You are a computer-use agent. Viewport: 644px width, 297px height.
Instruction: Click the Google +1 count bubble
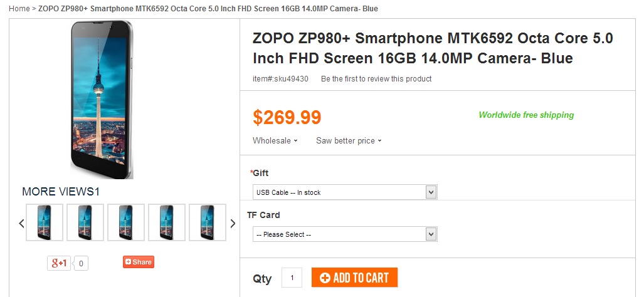click(81, 264)
